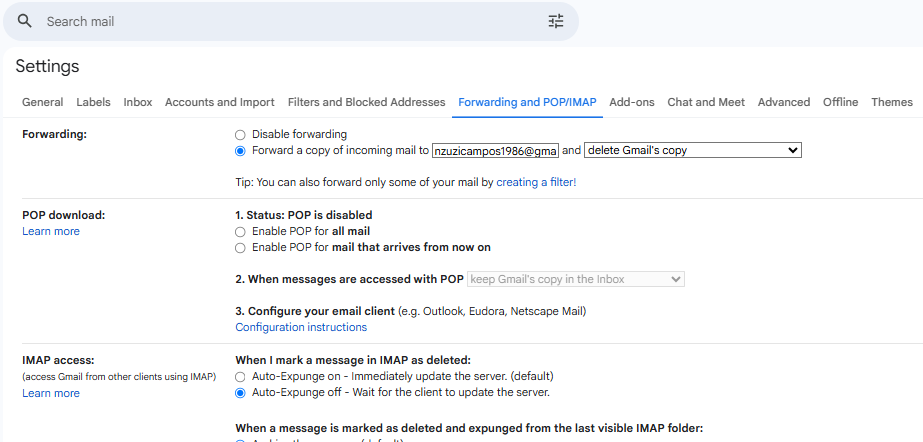Open search options filter icon
The width and height of the screenshot is (923, 442).
556,21
